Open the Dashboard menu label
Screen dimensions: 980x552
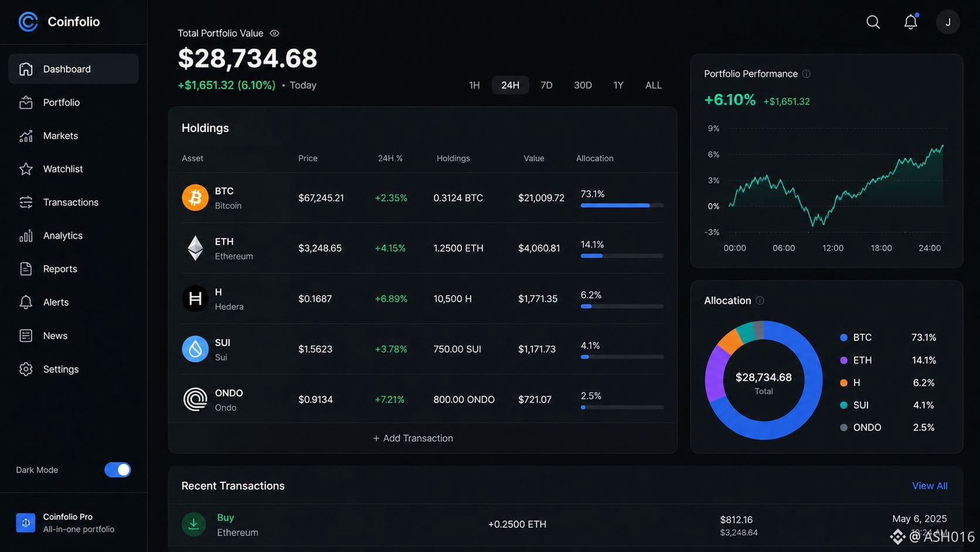(67, 69)
